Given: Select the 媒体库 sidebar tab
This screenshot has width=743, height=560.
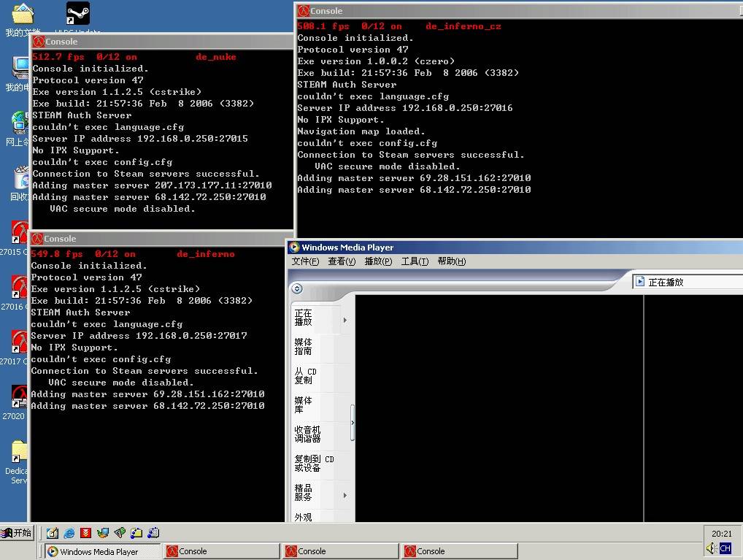Looking at the screenshot, I should (315, 405).
